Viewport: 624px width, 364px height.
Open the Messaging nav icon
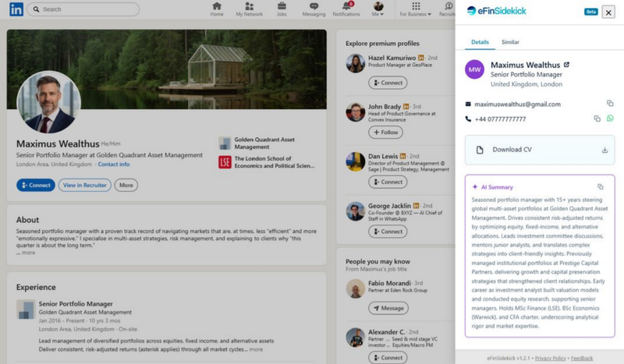tap(314, 9)
